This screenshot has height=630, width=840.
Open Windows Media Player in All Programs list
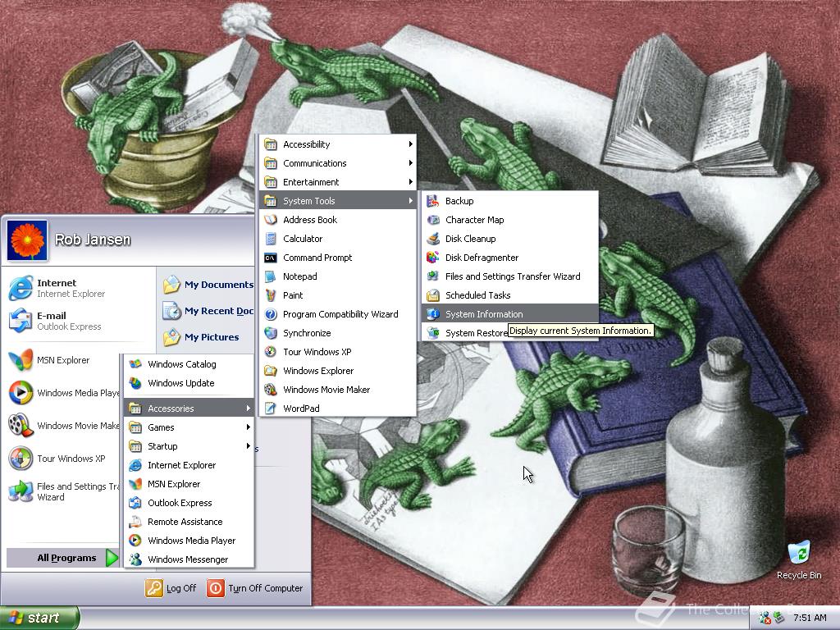pyautogui.click(x=189, y=541)
